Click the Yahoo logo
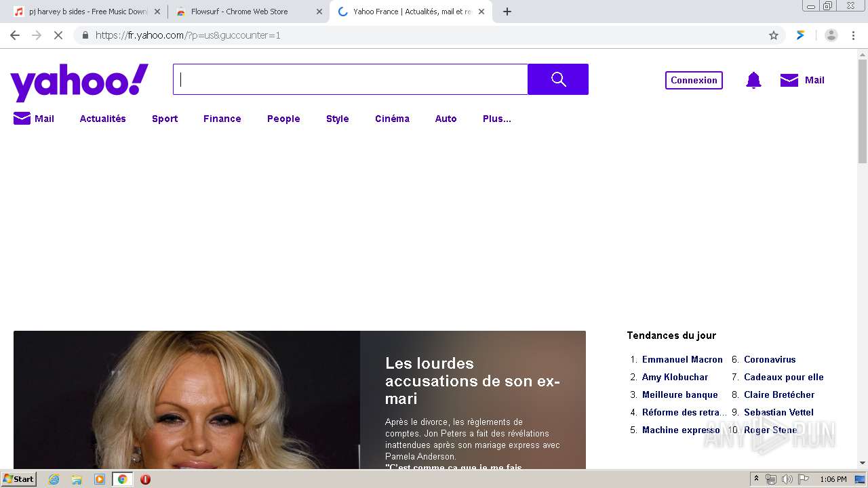The width and height of the screenshot is (868, 488). tap(79, 82)
